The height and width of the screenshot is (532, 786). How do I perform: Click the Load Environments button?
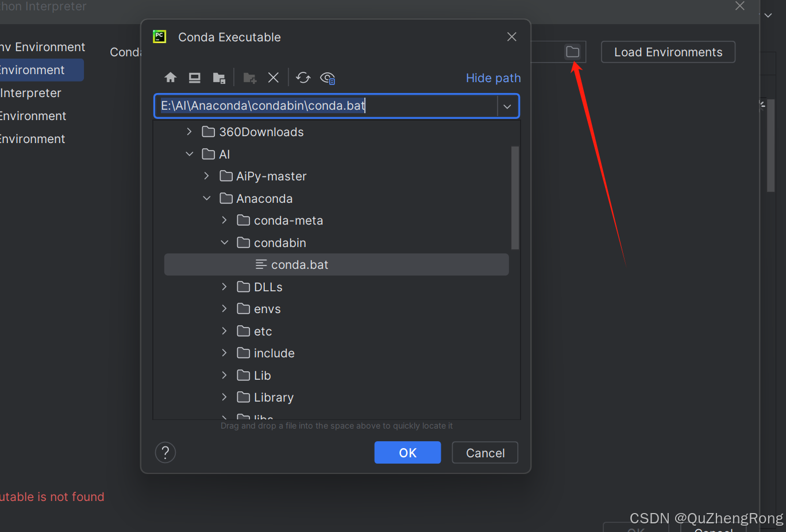click(668, 52)
